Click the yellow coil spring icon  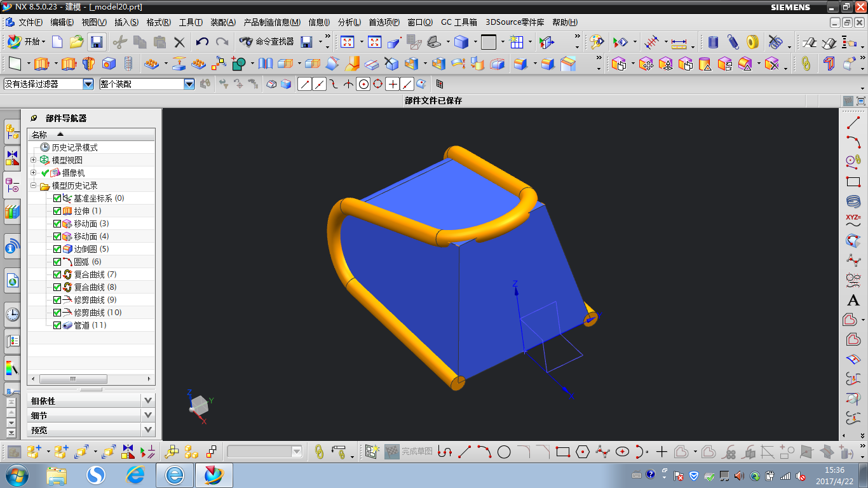[752, 42]
